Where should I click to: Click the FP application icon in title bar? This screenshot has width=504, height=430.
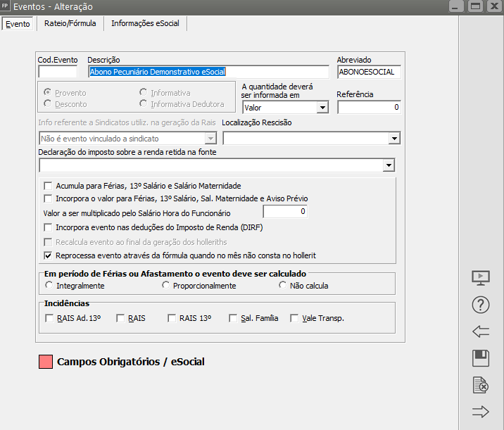(x=6, y=6)
